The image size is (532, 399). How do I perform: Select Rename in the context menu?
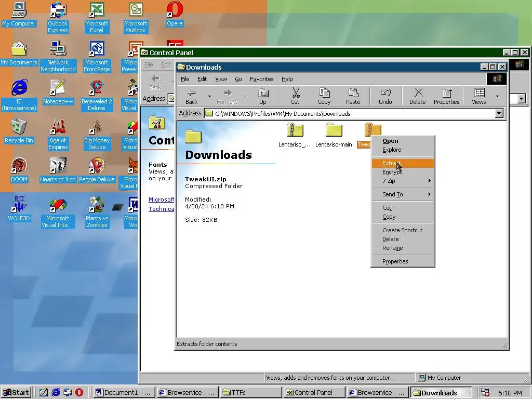403,248
